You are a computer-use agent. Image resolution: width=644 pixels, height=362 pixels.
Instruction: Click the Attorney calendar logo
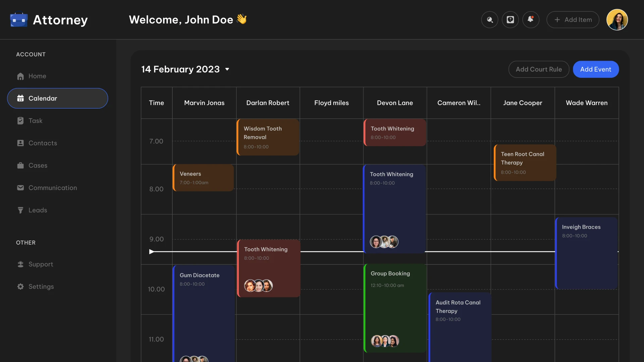click(18, 19)
